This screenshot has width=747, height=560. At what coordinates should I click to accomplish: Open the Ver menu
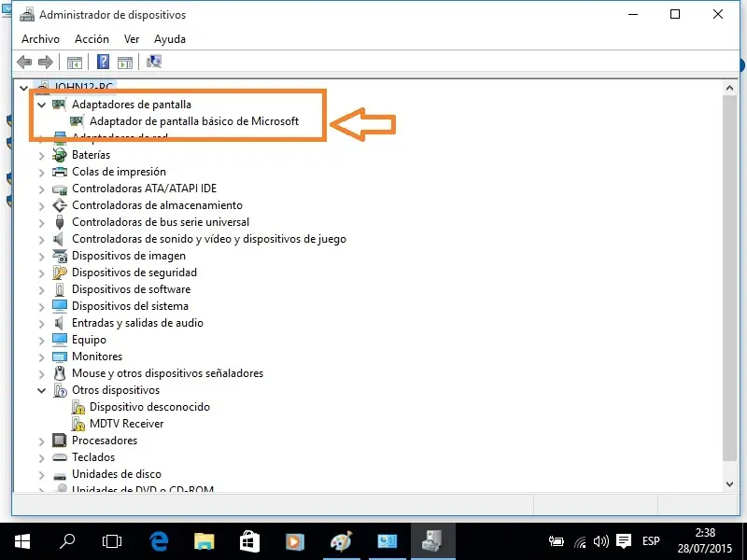tap(132, 39)
